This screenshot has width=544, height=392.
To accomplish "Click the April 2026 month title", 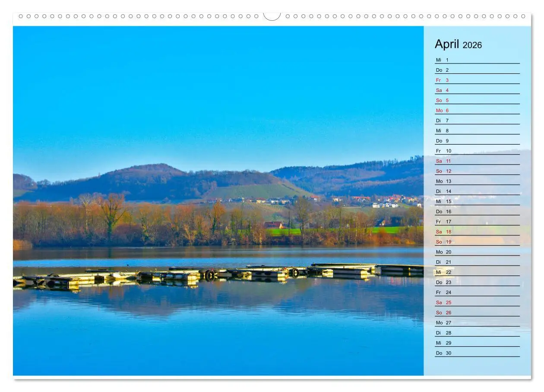I will 458,44.
